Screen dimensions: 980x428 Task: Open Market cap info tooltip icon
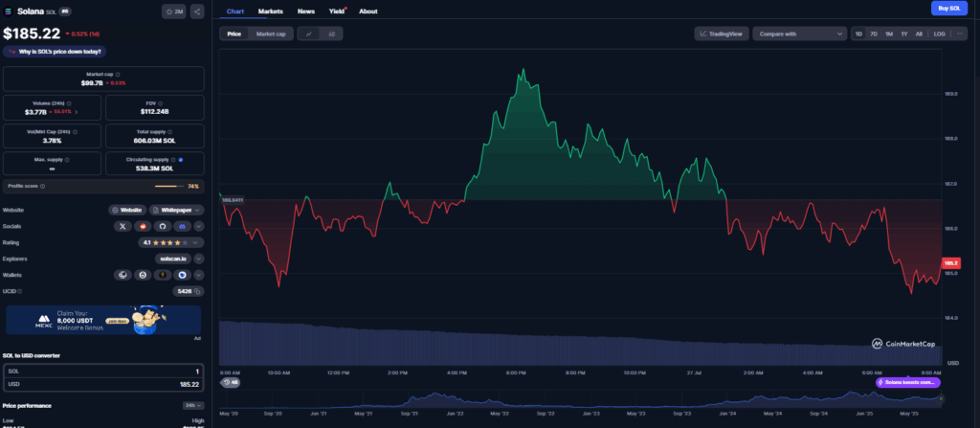[x=118, y=74]
